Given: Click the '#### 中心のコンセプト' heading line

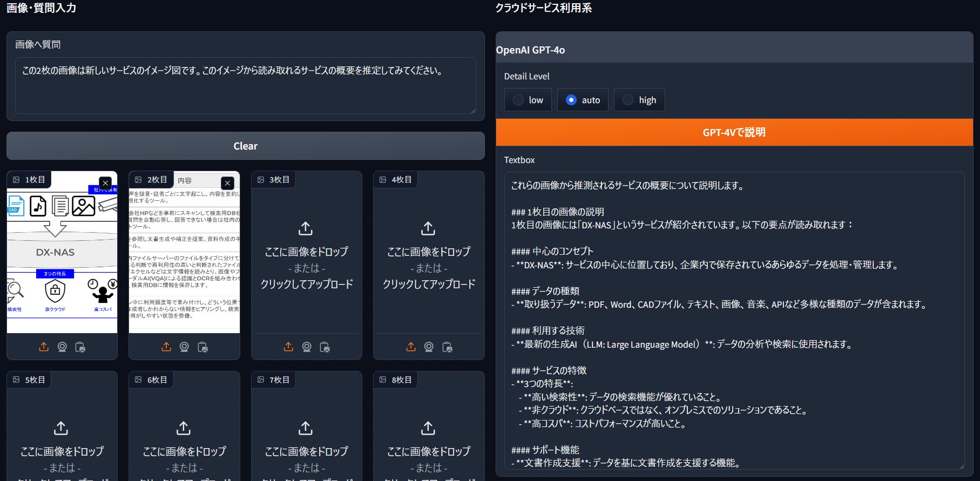Looking at the screenshot, I should [x=552, y=251].
